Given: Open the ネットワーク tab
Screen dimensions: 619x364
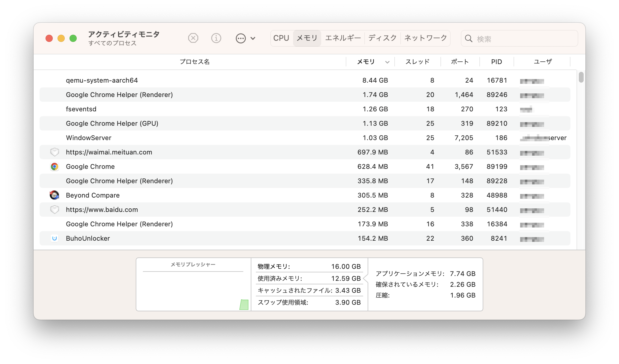Looking at the screenshot, I should pos(425,38).
